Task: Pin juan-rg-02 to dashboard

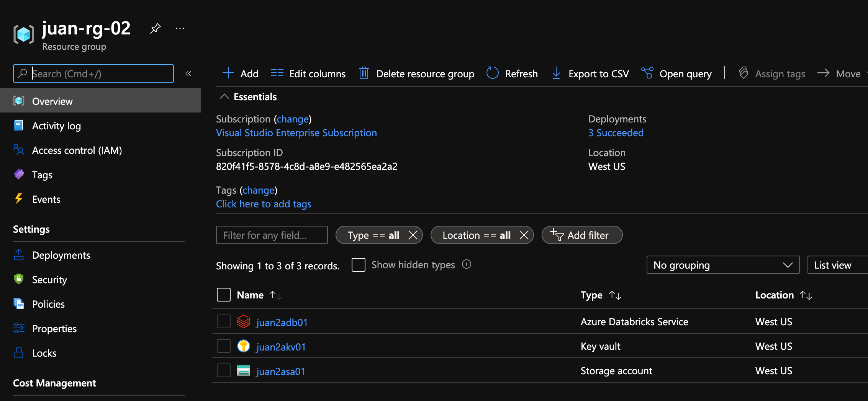Action: 155,28
